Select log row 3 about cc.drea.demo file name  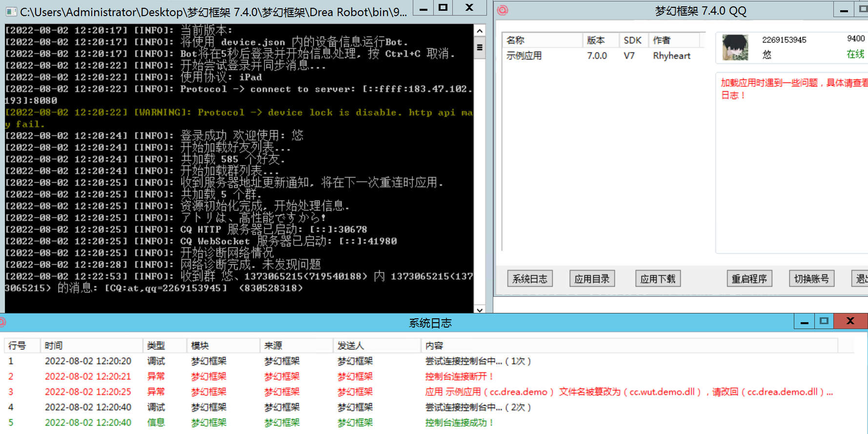point(421,392)
